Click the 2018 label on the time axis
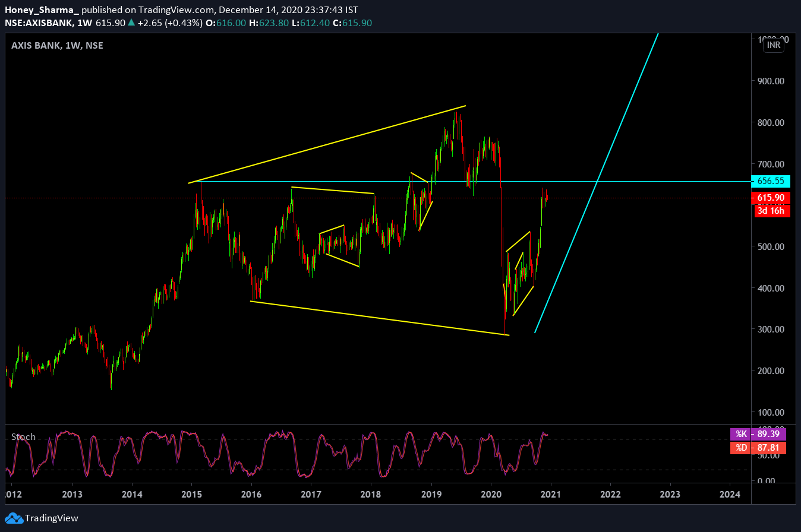 (x=371, y=494)
